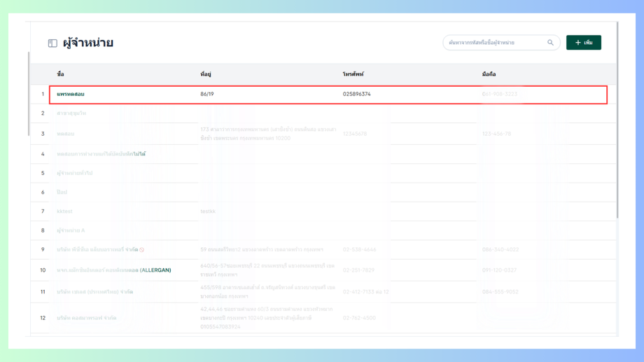The height and width of the screenshot is (362, 644).
Task: Click phone number 025896374 in first row
Action: (356, 94)
